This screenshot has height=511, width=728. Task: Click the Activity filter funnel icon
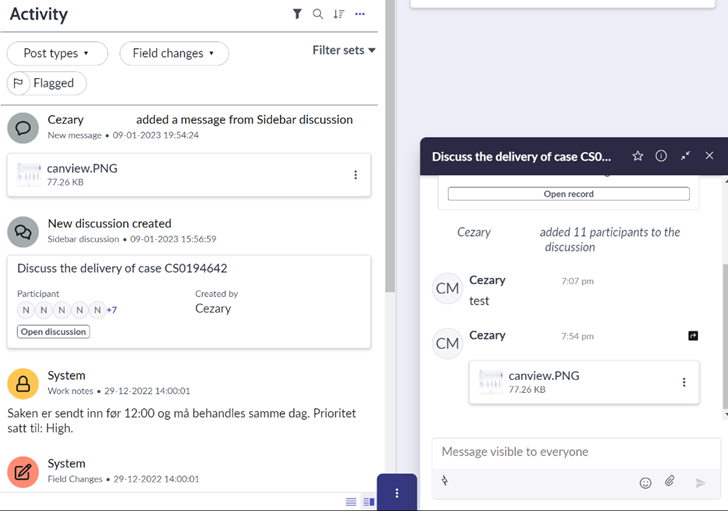(x=297, y=14)
